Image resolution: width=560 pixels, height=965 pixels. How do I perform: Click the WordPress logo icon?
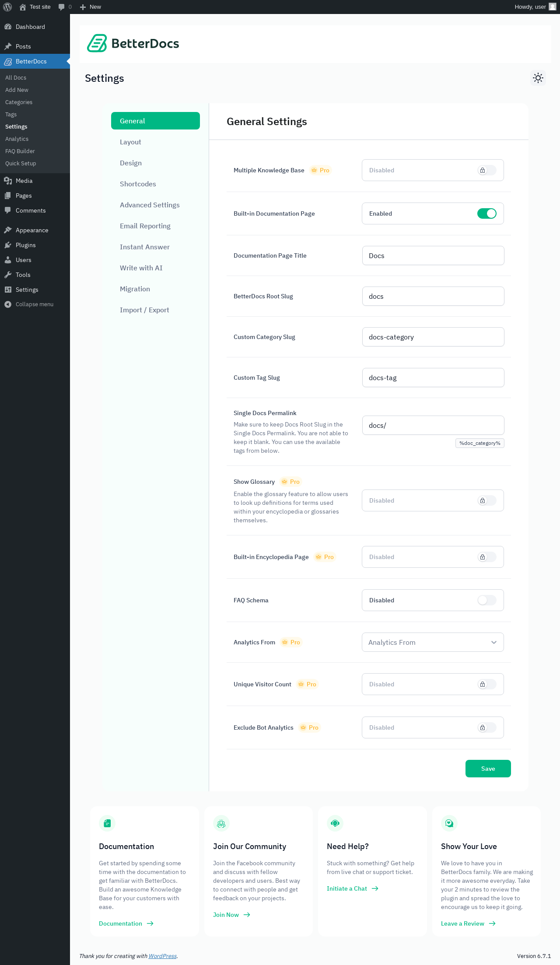pyautogui.click(x=7, y=7)
